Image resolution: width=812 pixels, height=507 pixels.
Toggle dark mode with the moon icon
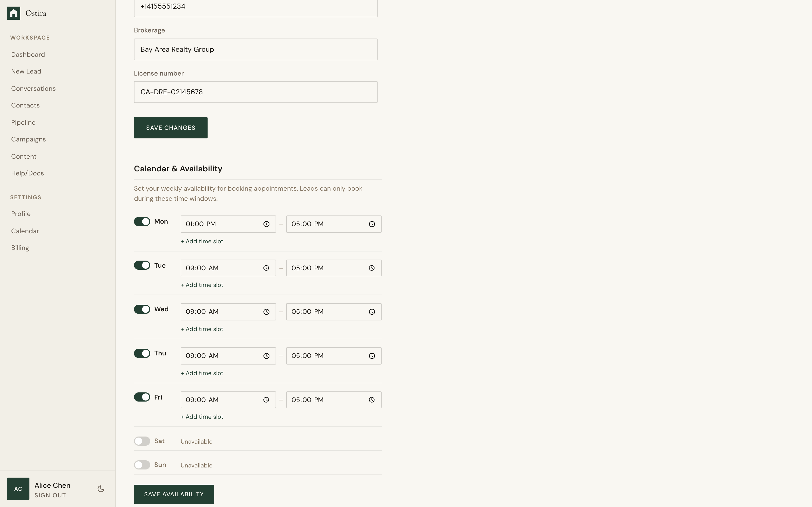[100, 488]
